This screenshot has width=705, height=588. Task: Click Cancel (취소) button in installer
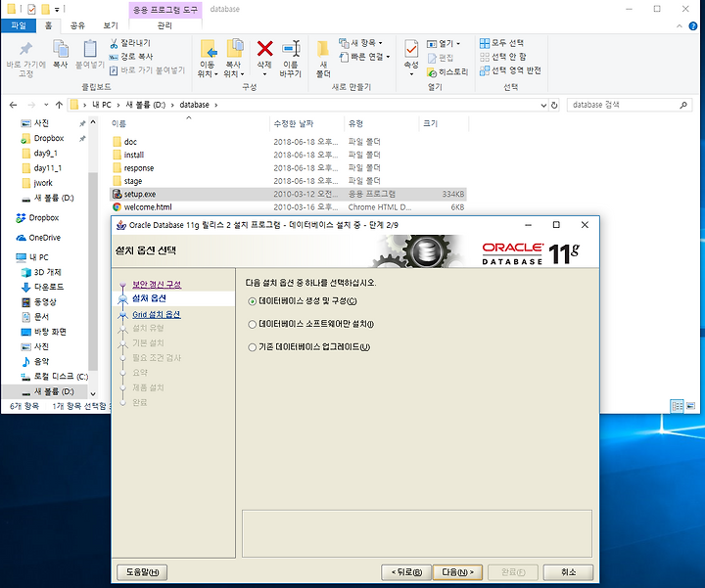pos(568,572)
